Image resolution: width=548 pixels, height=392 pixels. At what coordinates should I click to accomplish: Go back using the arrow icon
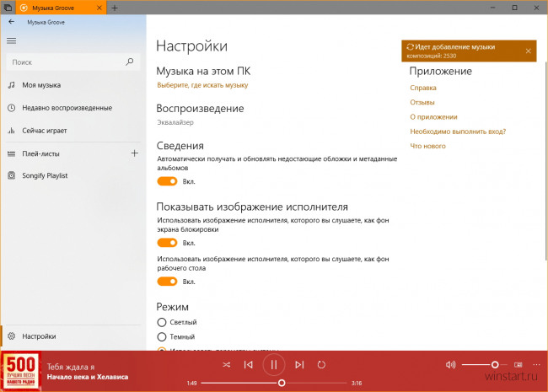(x=12, y=22)
